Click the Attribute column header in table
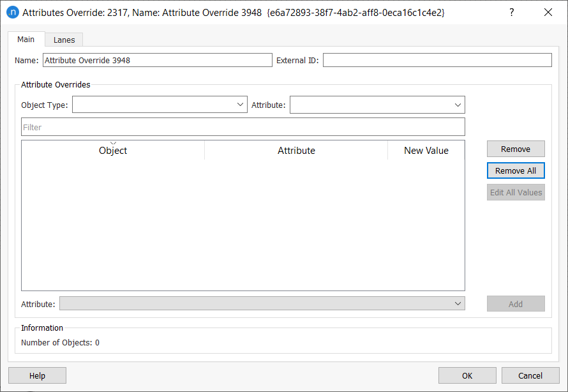568x392 pixels. point(296,151)
